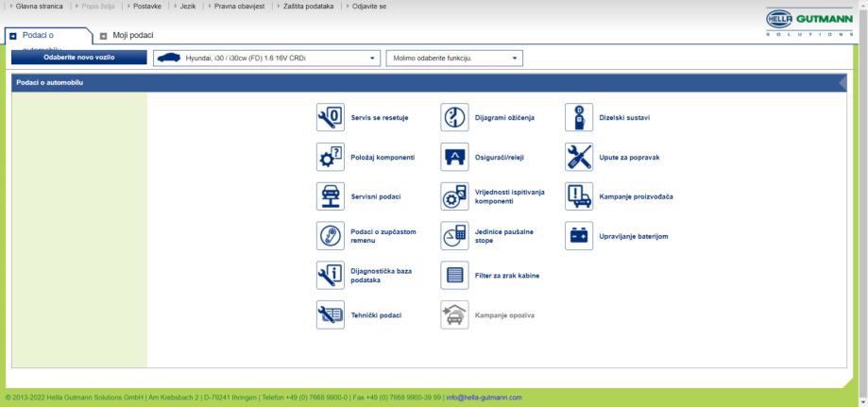Image resolution: width=868 pixels, height=407 pixels.
Task: Click the Odaberite novo vozilo button
Action: tap(79, 58)
